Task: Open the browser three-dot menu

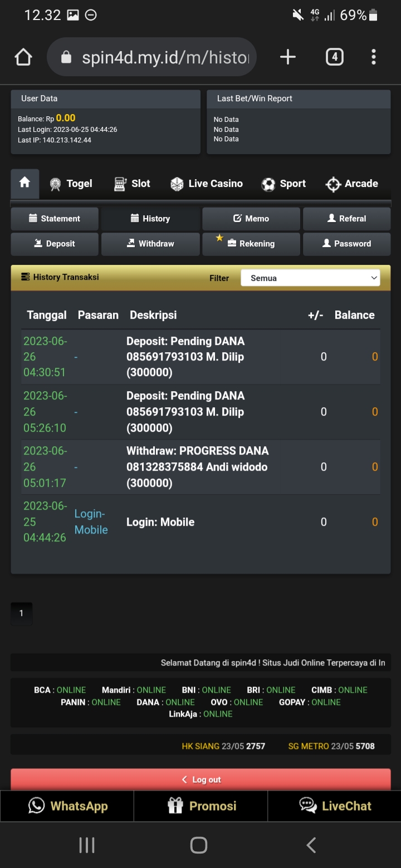Action: [x=373, y=57]
